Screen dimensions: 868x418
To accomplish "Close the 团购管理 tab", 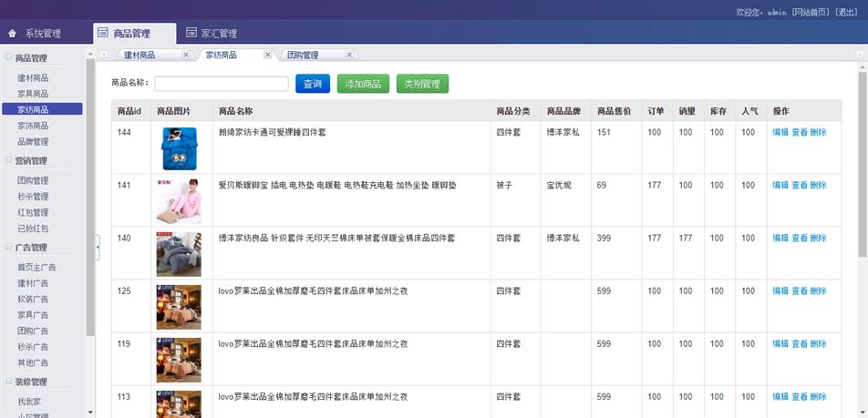I will pyautogui.click(x=349, y=55).
